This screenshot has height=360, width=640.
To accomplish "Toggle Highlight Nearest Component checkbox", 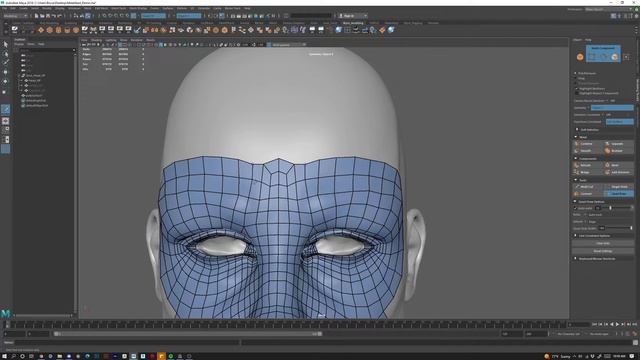I will click(x=577, y=93).
